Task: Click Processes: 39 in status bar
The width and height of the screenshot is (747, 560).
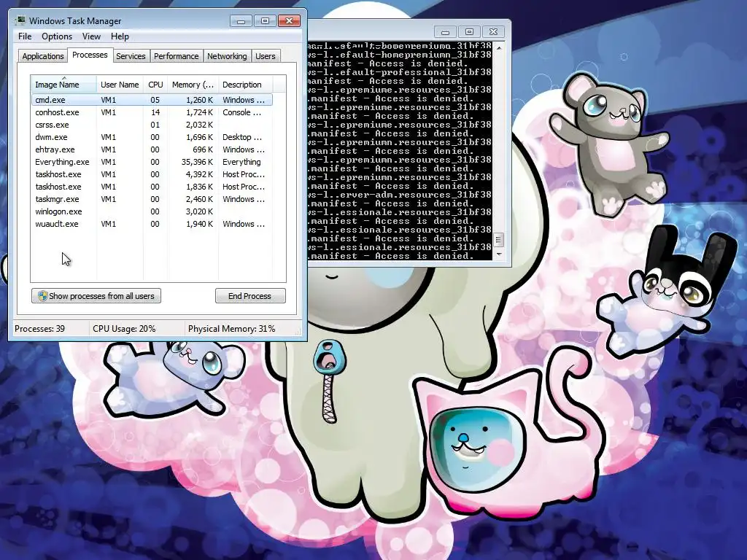Action: click(39, 329)
